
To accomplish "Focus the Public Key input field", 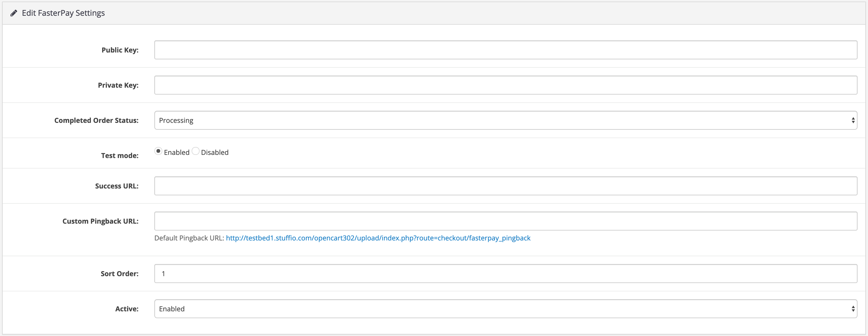I will pos(505,50).
